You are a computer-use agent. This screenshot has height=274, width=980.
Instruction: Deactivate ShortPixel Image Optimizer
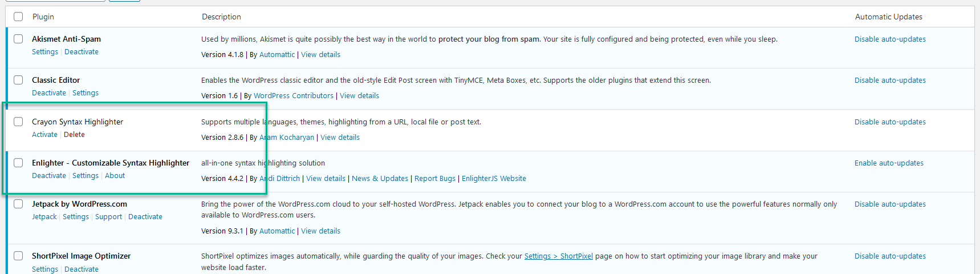[82, 269]
